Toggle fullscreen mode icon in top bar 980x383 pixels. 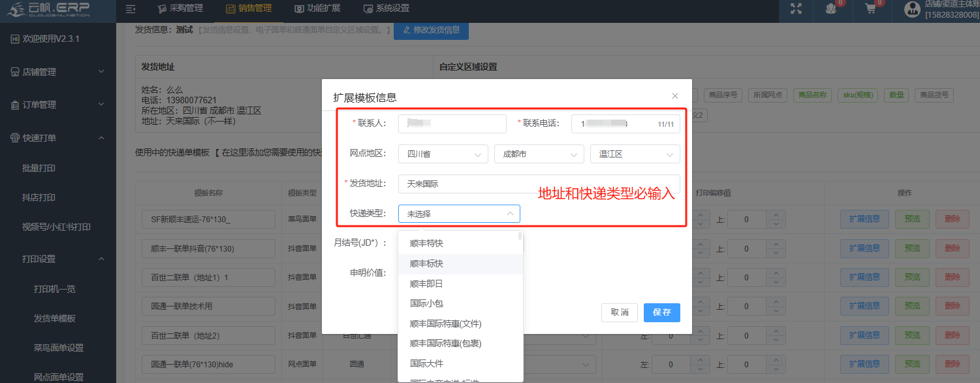click(796, 9)
